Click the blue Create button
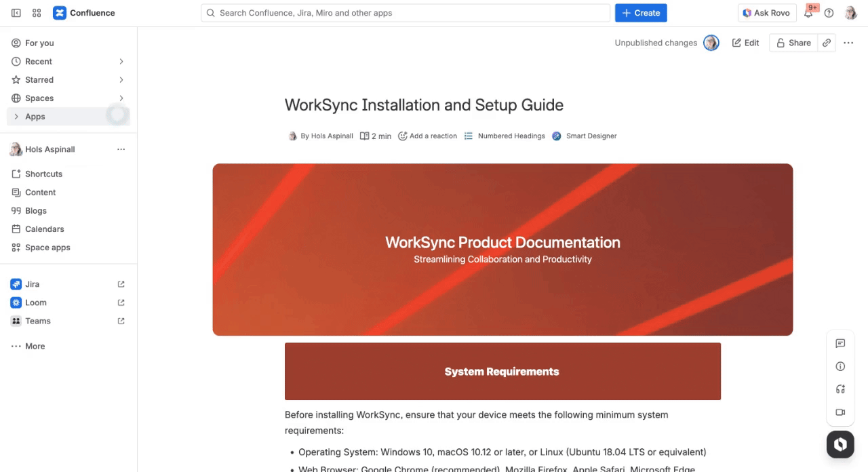 [x=641, y=13]
